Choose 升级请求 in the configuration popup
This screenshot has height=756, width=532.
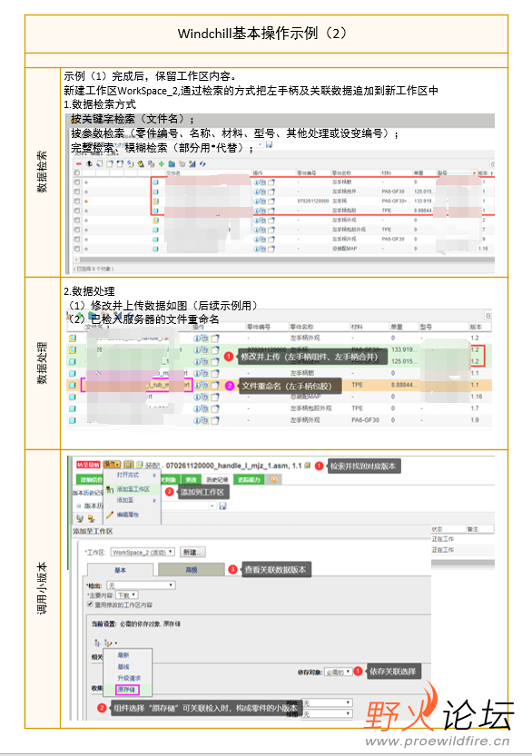coord(129,678)
